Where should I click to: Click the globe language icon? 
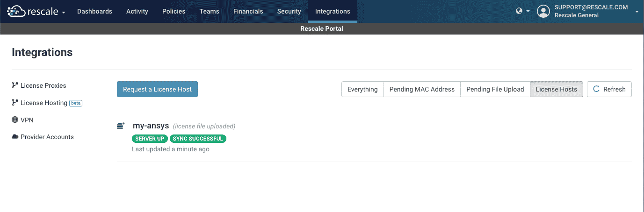519,11
